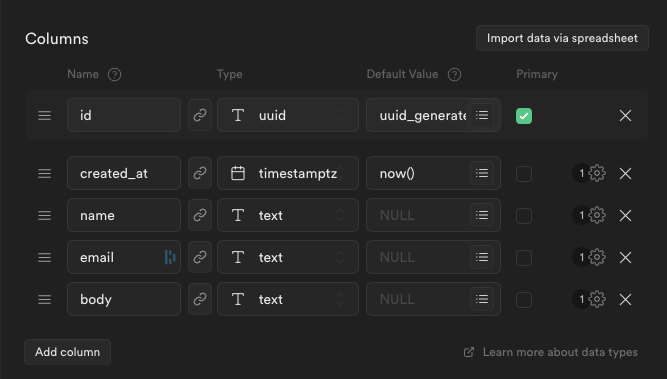The image size is (667, 379).
Task: Click Import data via spreadsheet button
Action: 562,38
